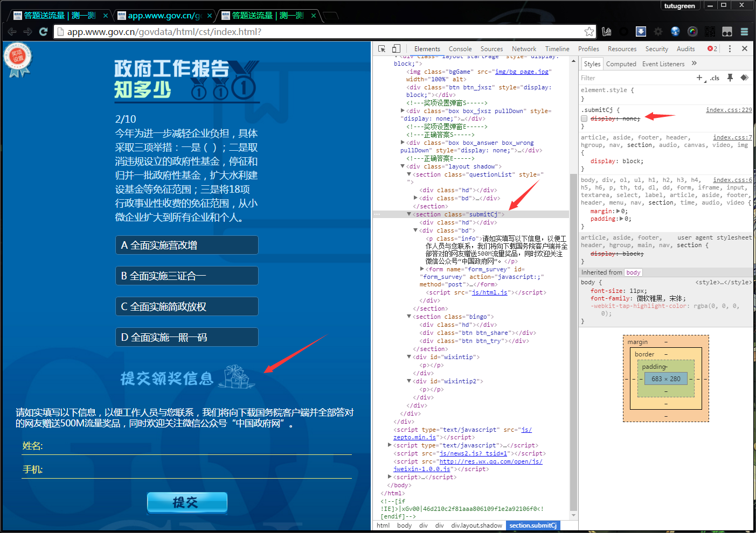756x533 pixels.
Task: Expand the box_jxsz pullDown div
Action: [403, 111]
